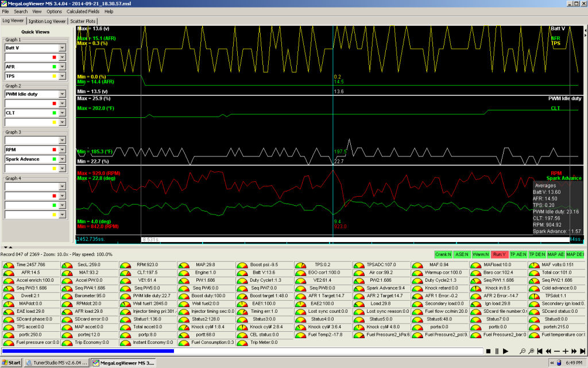Expand the PWM Idle duty dropdown
Image resolution: width=588 pixels, height=368 pixels.
[x=63, y=94]
